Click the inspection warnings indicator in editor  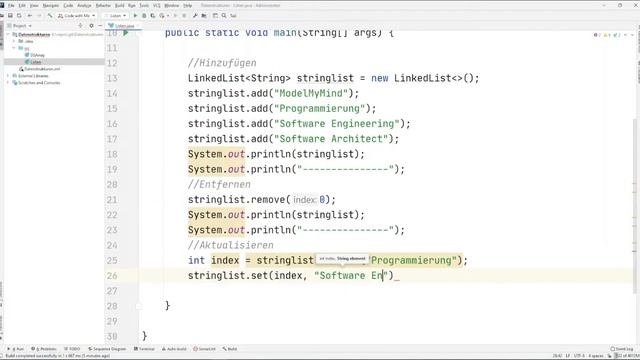click(x=608, y=35)
